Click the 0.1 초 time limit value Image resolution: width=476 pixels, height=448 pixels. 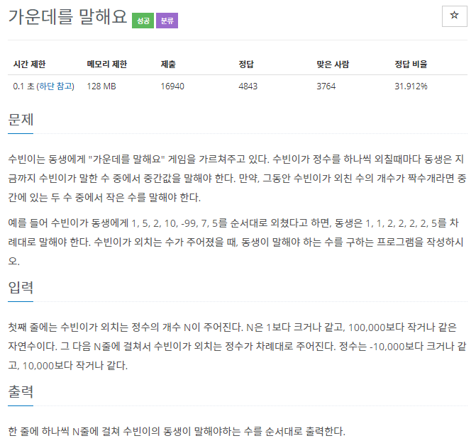click(23, 86)
